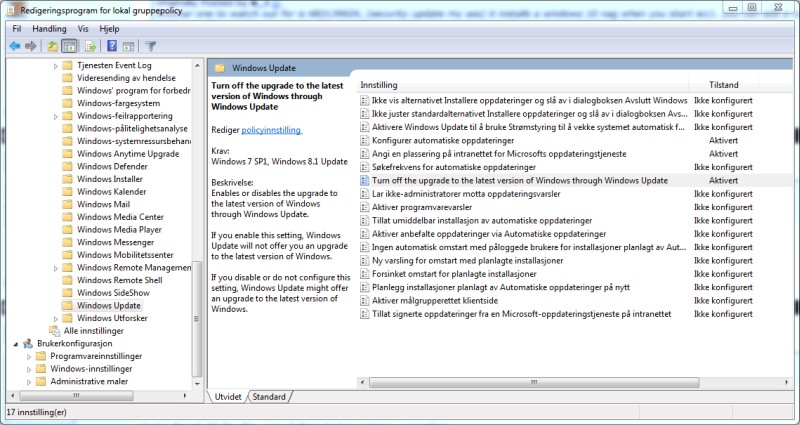
Task: Toggle the action pane toolbar icon
Action: point(128,46)
